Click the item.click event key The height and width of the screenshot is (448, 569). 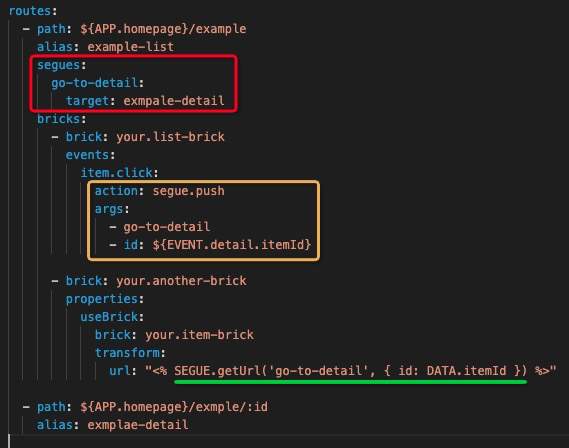[116, 173]
